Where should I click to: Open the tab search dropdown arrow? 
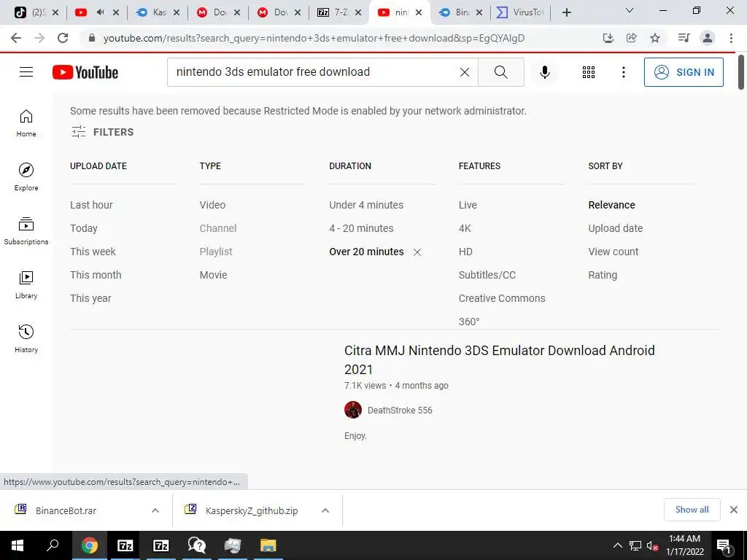tap(630, 10)
